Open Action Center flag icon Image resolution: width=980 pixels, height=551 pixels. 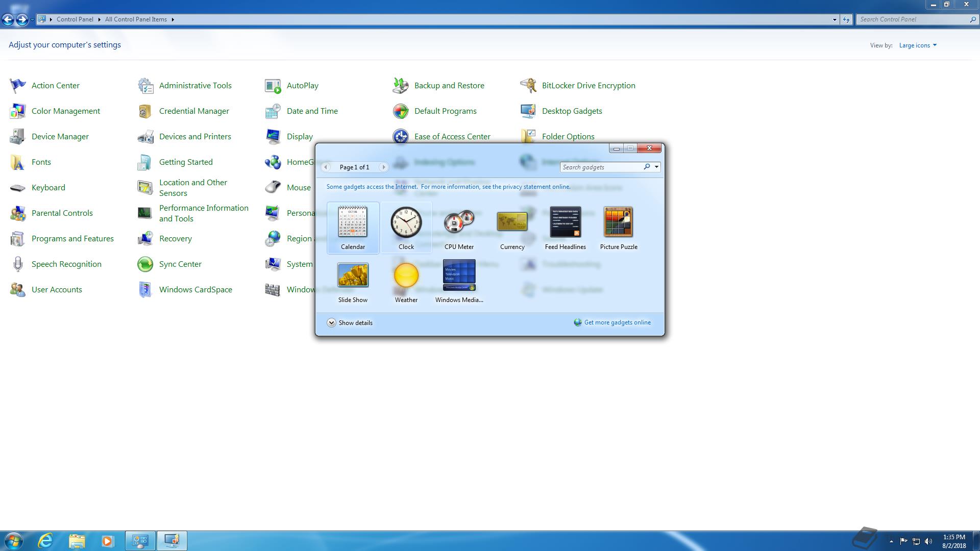[x=18, y=86]
